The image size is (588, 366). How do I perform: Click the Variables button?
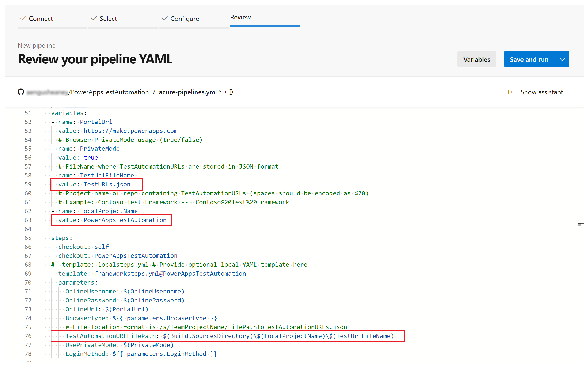click(x=476, y=59)
